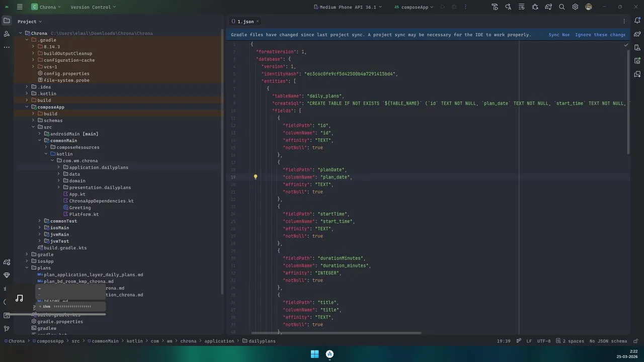Click the Windows Start button
The image size is (644, 362).
(x=315, y=354)
